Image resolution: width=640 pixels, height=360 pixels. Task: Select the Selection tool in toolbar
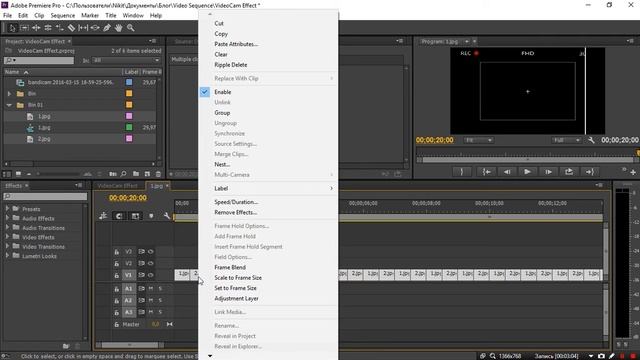(x=12, y=28)
